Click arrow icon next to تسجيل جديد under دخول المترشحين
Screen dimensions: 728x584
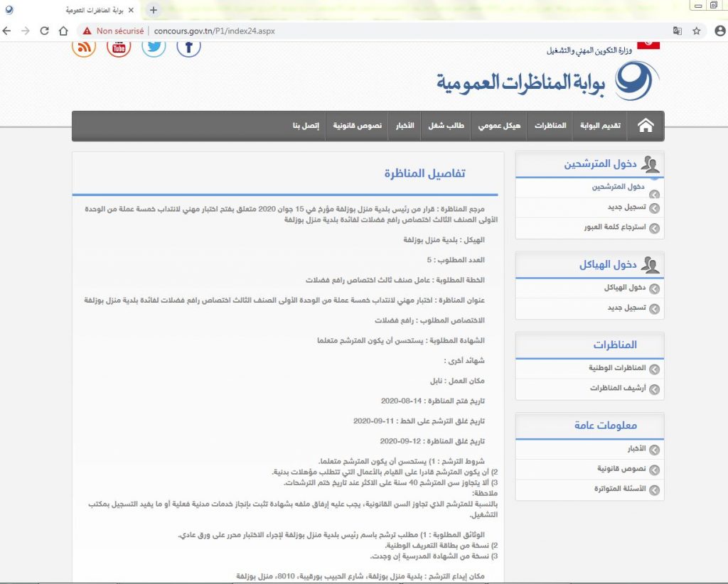pyautogui.click(x=655, y=208)
